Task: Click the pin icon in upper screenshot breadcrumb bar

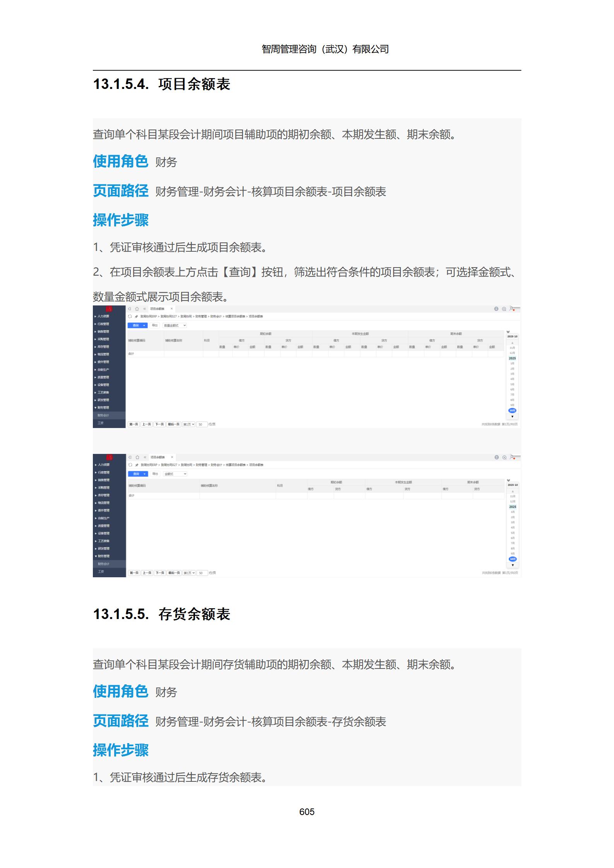Action: pyautogui.click(x=136, y=317)
